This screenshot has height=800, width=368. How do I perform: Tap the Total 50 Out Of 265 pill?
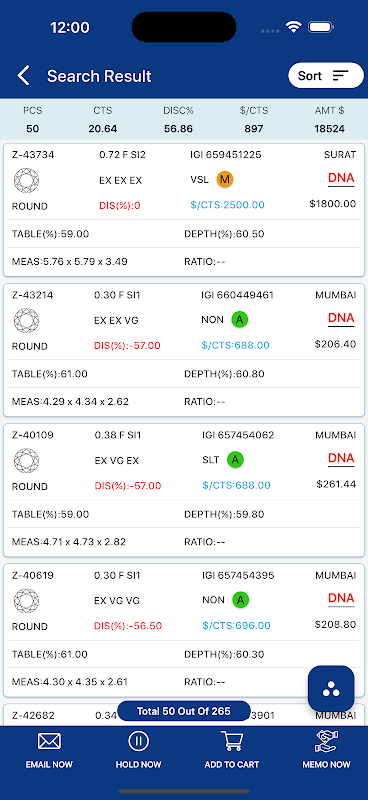[x=184, y=711]
